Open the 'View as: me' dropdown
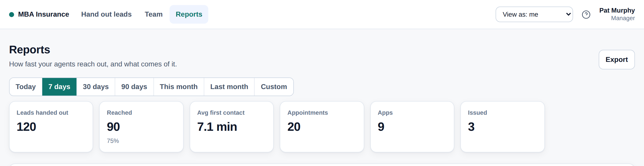 tap(534, 14)
